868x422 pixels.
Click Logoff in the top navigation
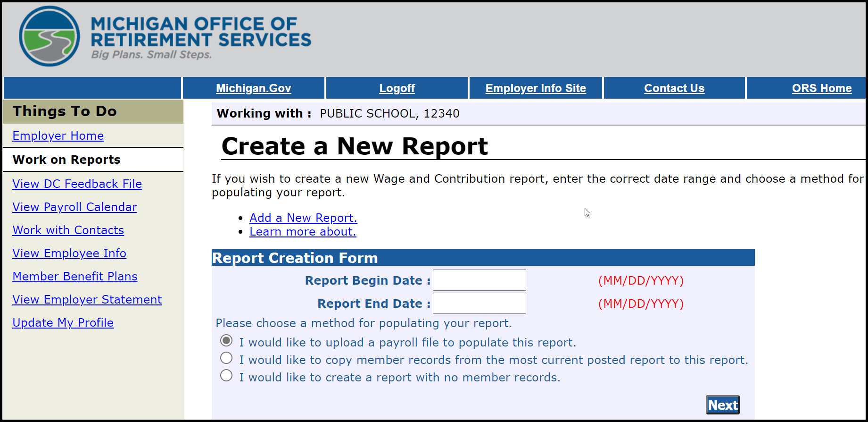pos(397,88)
